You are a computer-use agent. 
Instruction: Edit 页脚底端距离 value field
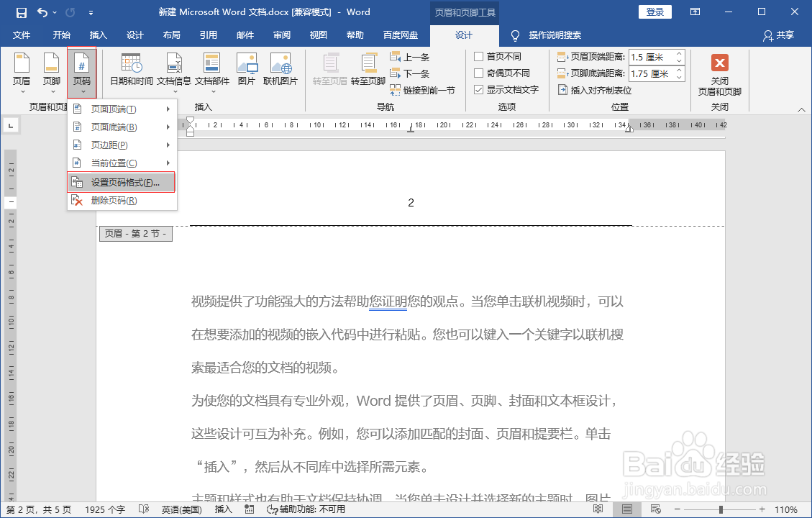tap(651, 73)
